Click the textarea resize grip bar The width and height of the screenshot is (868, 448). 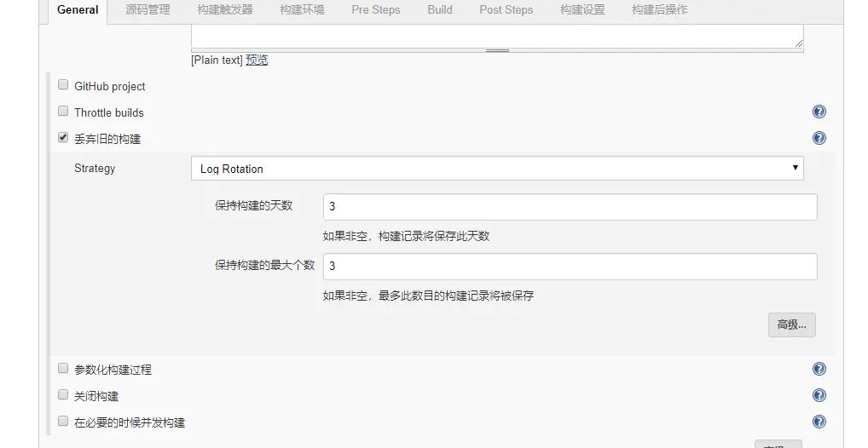[x=497, y=50]
